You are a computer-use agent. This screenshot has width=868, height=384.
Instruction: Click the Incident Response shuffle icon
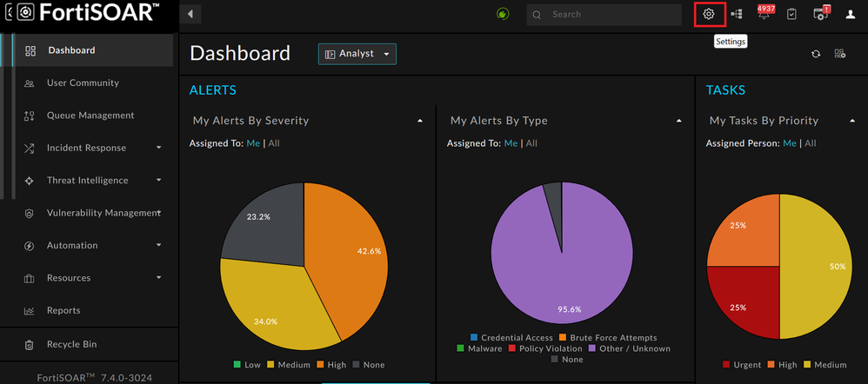30,149
